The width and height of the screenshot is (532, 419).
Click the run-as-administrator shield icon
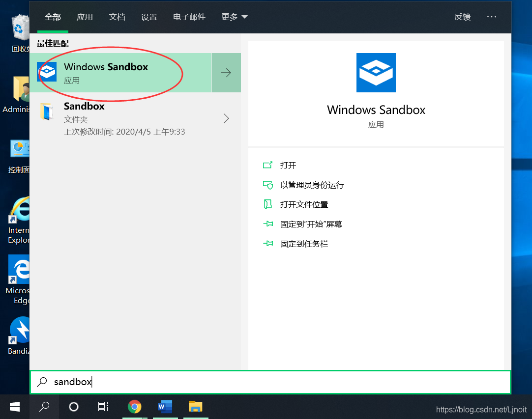pyautogui.click(x=267, y=185)
